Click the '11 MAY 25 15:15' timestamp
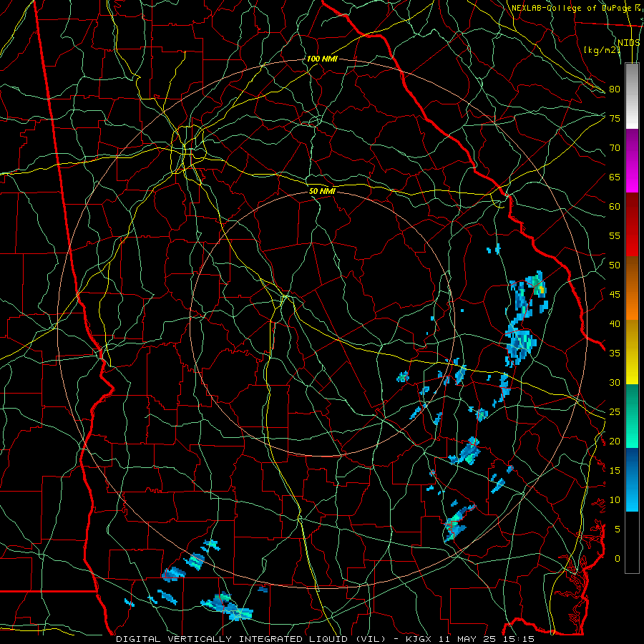644x644 pixels. [x=487, y=639]
